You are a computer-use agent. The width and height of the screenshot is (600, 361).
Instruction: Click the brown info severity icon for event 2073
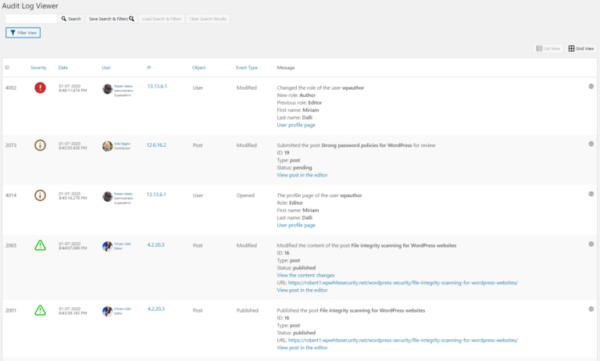pyautogui.click(x=40, y=145)
